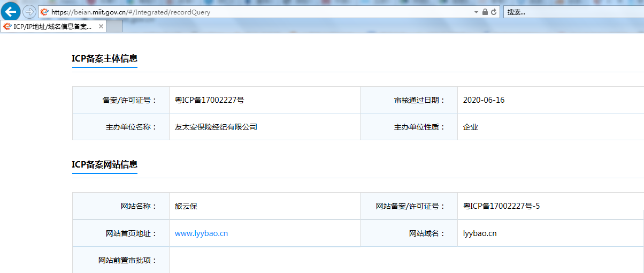Screen dimensions: 644x273
Task: Refresh the page with the reload icon
Action: tap(494, 12)
